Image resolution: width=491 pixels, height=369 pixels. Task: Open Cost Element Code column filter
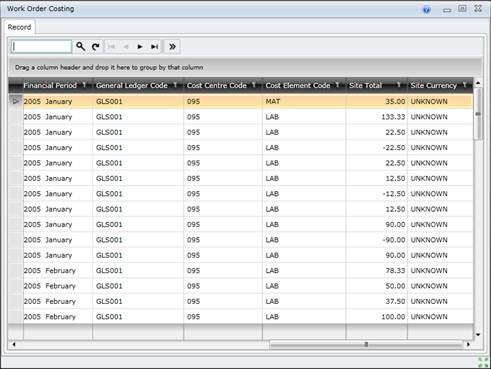click(337, 85)
